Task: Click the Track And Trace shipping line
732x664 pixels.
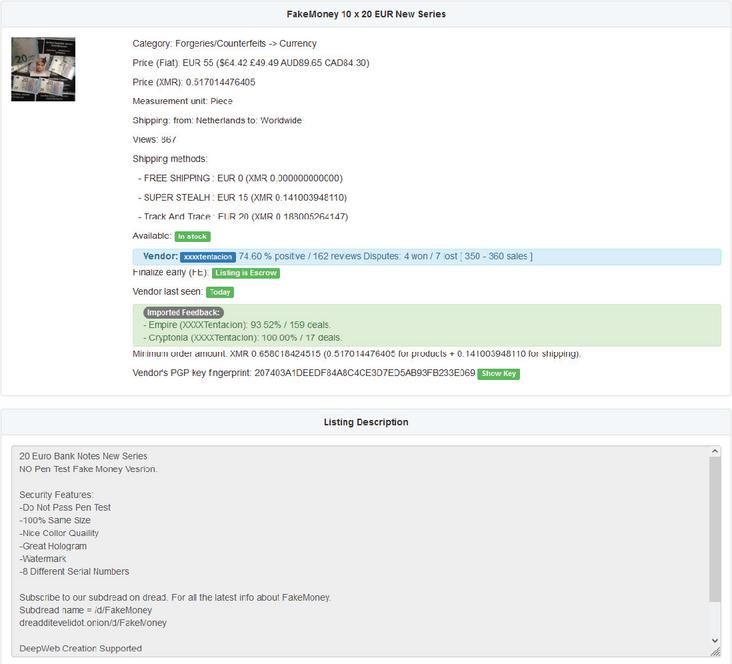Action: [x=242, y=216]
